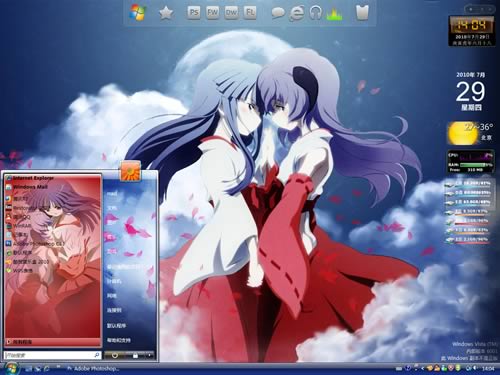Open the mad user folder link
The height and width of the screenshot is (375, 500).
[x=112, y=193]
